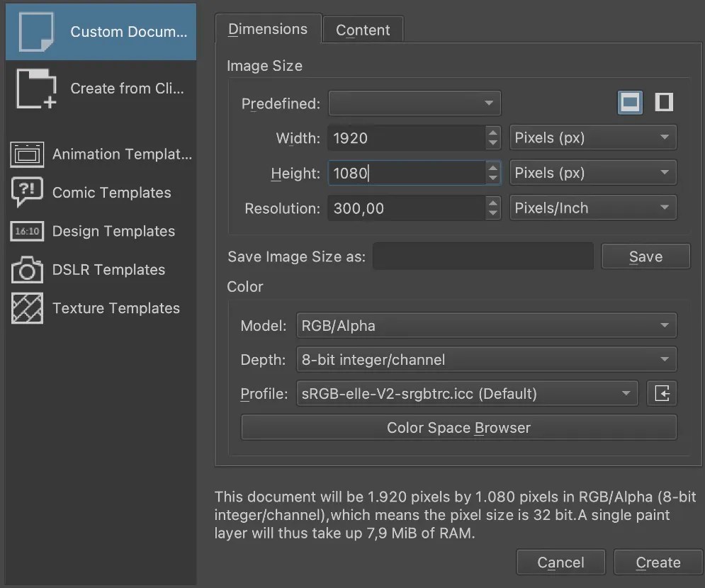Click the Color Space Browser button
The width and height of the screenshot is (705, 588).
[458, 427]
